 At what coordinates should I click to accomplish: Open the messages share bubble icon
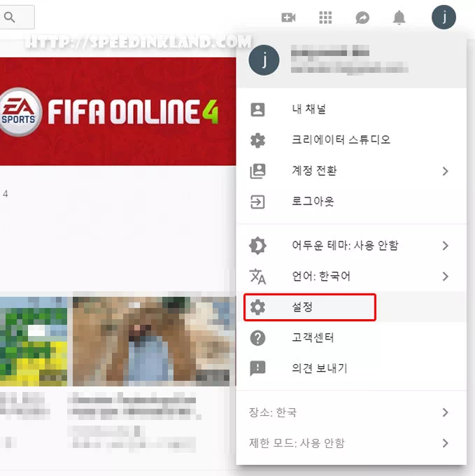click(362, 17)
